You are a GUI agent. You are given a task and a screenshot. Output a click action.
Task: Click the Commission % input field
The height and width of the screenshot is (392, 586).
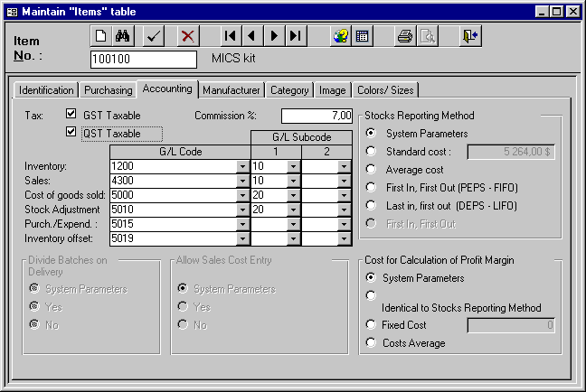click(317, 116)
